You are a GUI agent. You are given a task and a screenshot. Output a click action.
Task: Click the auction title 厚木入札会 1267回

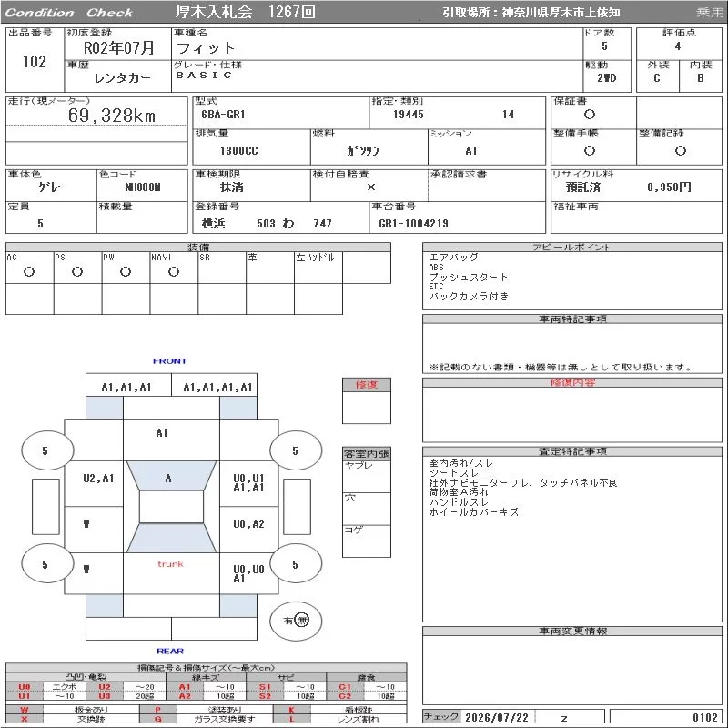coord(245,12)
